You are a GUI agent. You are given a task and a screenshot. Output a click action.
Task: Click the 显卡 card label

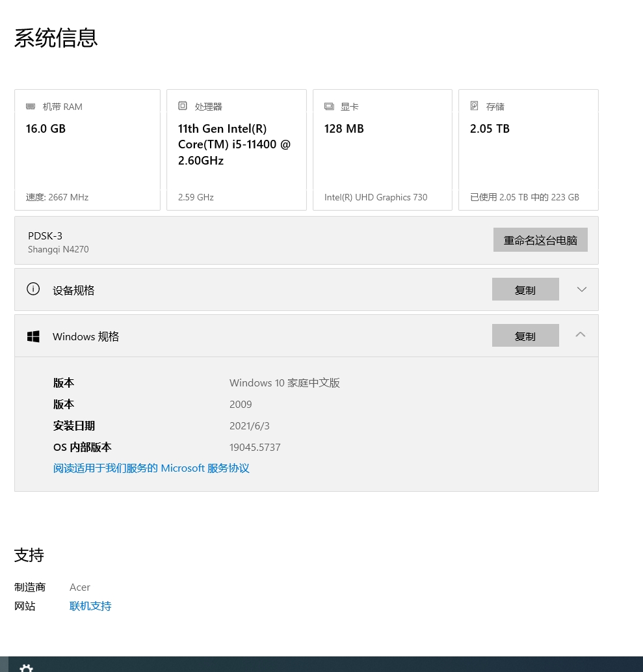point(350,107)
